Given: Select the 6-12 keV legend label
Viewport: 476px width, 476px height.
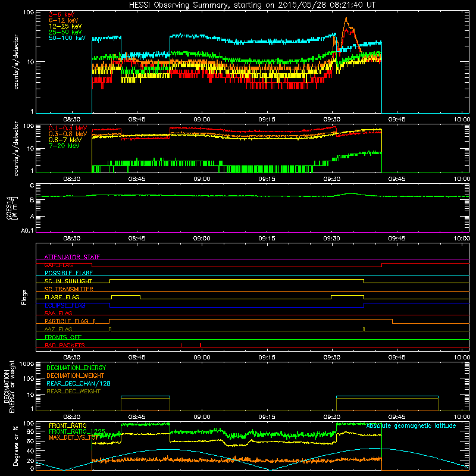Looking at the screenshot, I should [x=64, y=20].
